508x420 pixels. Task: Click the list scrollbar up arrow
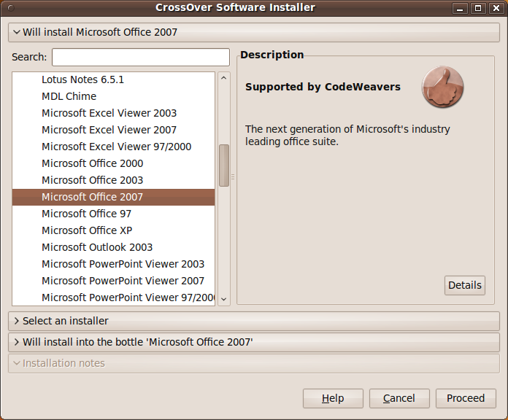(x=224, y=78)
